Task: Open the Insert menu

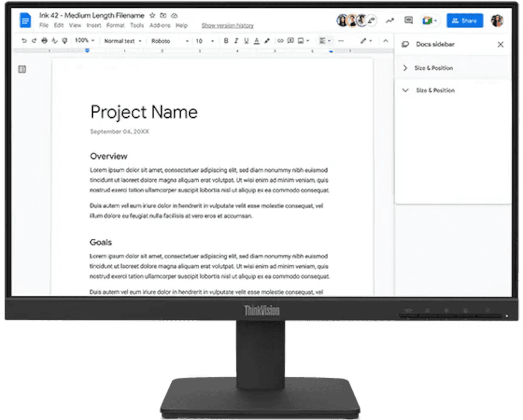Action: coord(94,25)
